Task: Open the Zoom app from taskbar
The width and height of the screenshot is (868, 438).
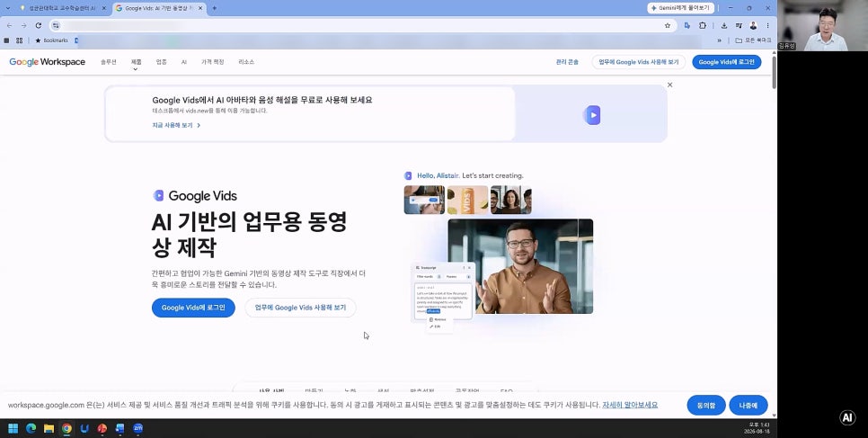Action: pyautogui.click(x=137, y=428)
